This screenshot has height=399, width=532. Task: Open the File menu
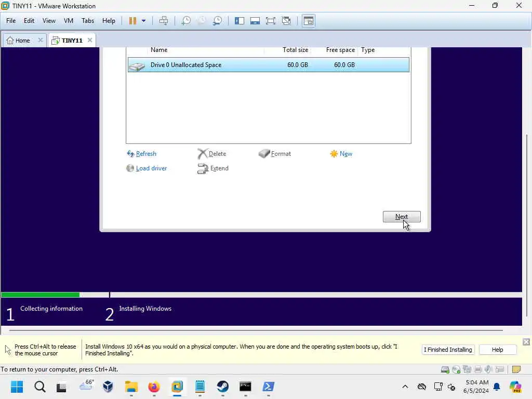pyautogui.click(x=11, y=21)
